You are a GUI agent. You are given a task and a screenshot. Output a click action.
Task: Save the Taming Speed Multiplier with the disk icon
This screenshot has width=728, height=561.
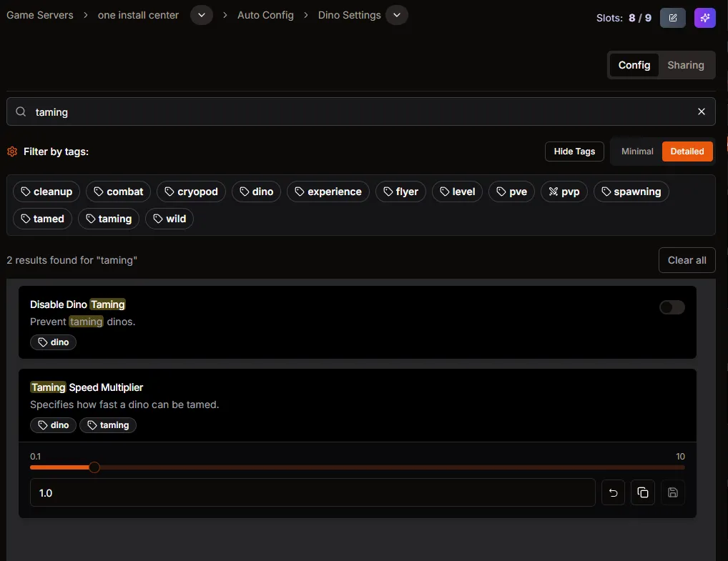pyautogui.click(x=672, y=492)
